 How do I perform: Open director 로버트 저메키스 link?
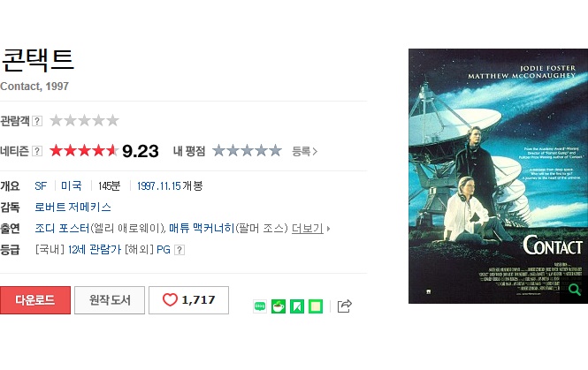pos(73,208)
